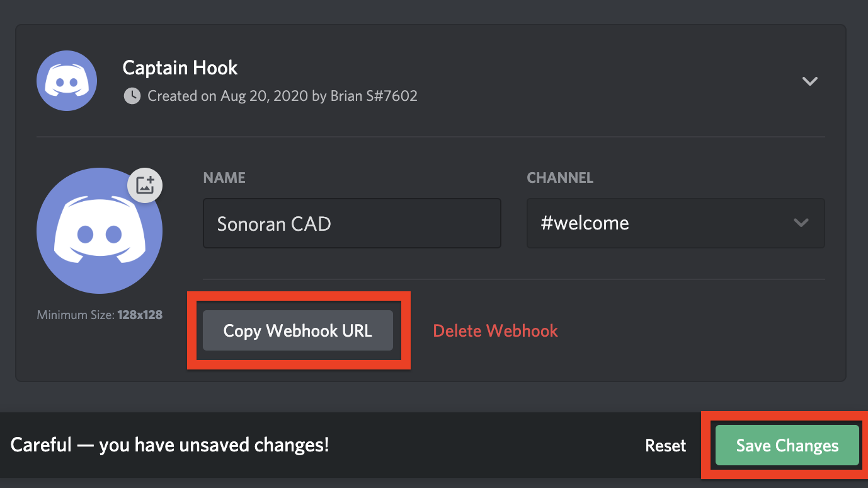Image resolution: width=868 pixels, height=488 pixels.
Task: Click the creator name Brian S#7602
Action: (x=374, y=96)
